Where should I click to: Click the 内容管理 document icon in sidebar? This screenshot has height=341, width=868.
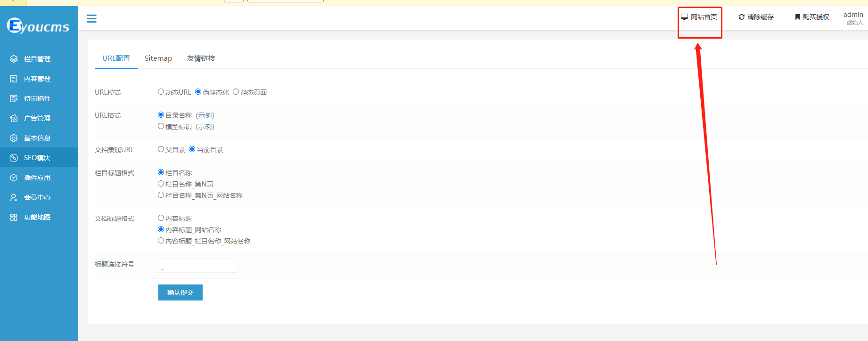click(14, 79)
